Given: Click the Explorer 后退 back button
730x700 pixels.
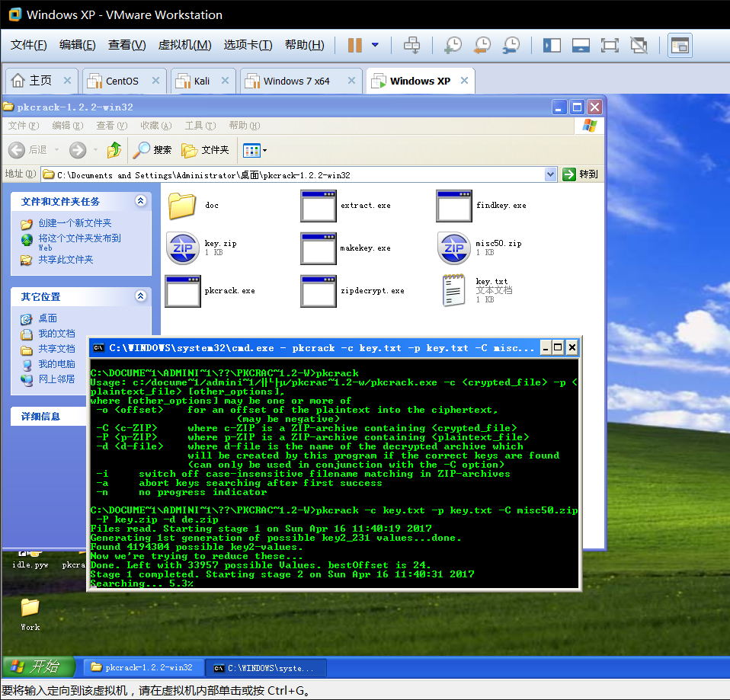Looking at the screenshot, I should (28, 150).
